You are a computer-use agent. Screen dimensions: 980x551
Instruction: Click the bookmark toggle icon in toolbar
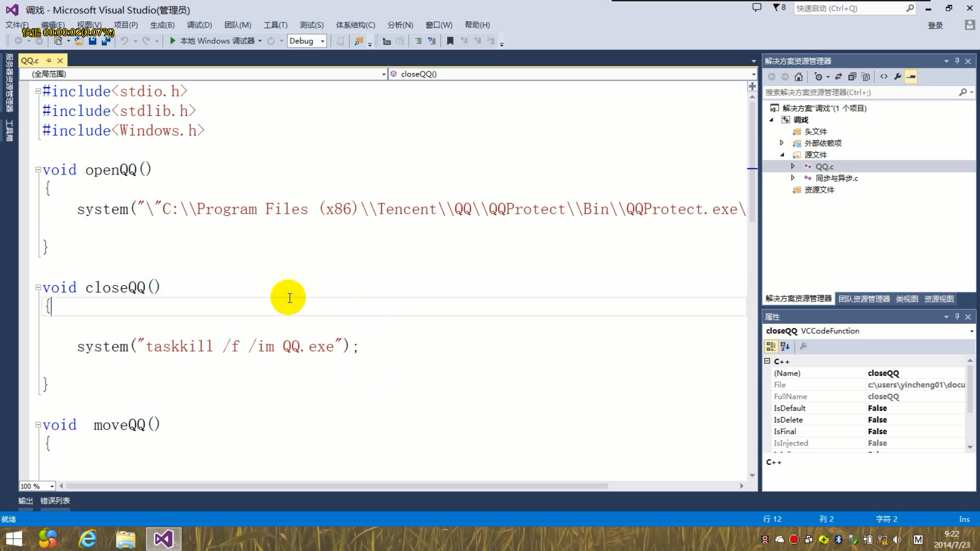click(450, 41)
